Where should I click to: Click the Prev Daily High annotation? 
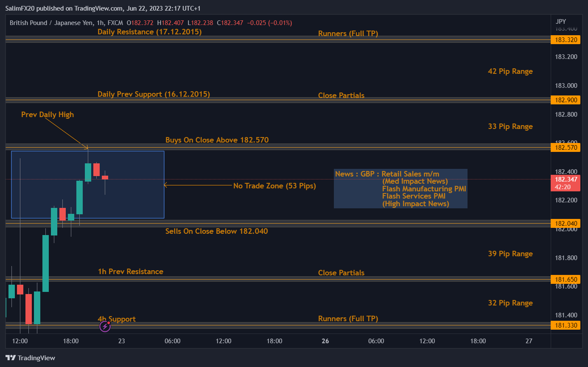pyautogui.click(x=48, y=115)
